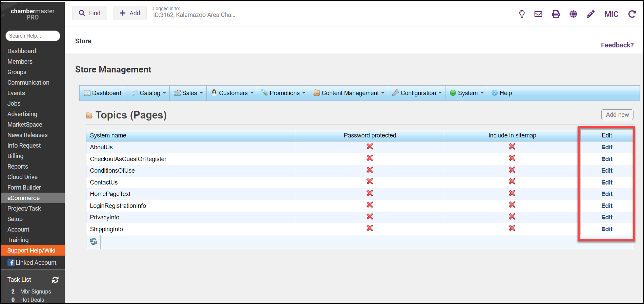
Task: Select Store Management Dashboard tab
Action: coord(103,93)
